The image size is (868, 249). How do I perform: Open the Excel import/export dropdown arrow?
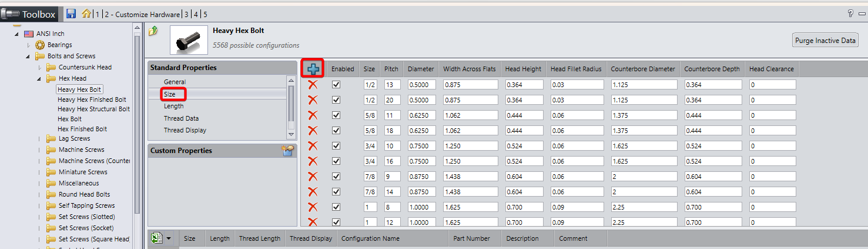click(x=169, y=238)
